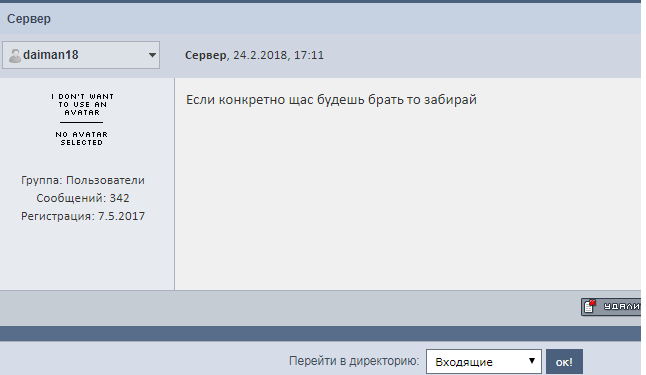
Task: Open the Входящие directory dropdown
Action: coord(484,362)
